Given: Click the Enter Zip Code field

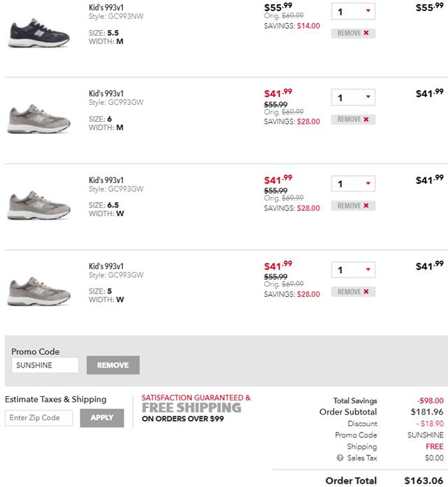Looking at the screenshot, I should (x=39, y=418).
